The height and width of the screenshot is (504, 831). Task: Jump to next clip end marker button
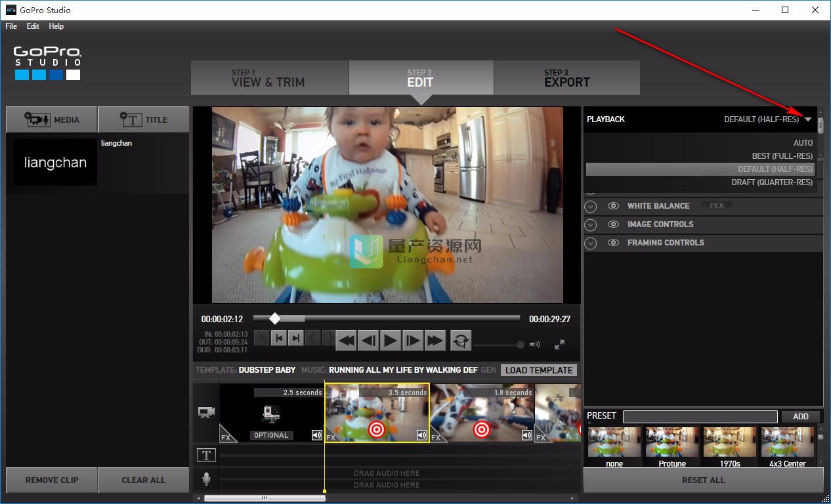coord(296,338)
